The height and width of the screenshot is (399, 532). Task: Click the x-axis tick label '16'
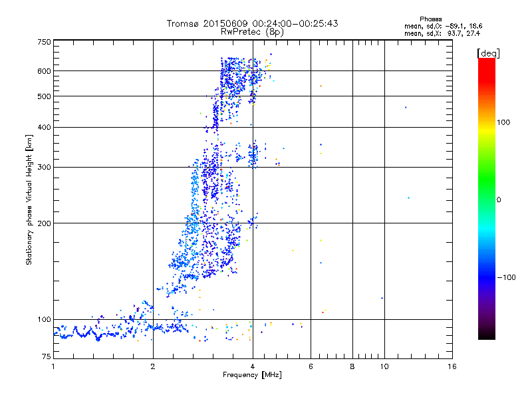tap(452, 366)
